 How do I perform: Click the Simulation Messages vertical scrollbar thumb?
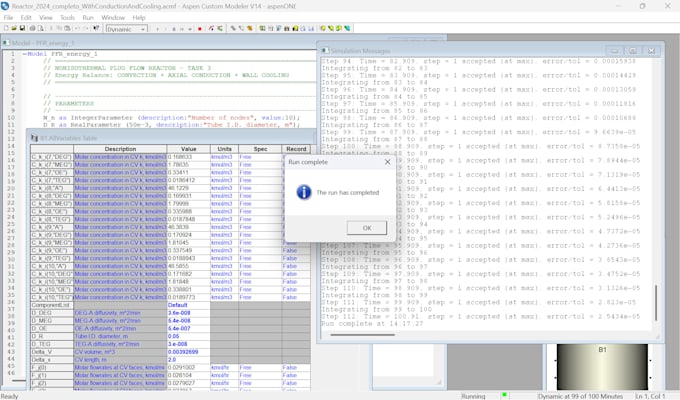point(656,303)
